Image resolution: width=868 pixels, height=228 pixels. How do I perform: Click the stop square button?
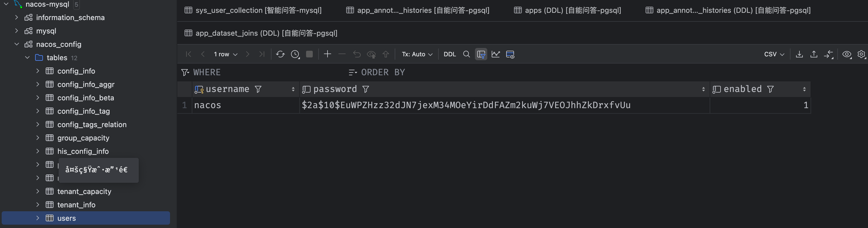(309, 54)
